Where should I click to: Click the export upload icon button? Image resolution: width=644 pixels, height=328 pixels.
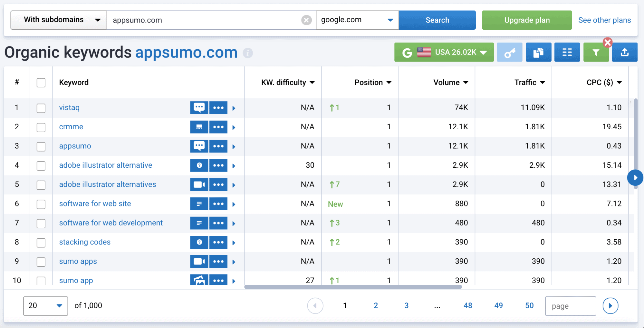coord(625,52)
